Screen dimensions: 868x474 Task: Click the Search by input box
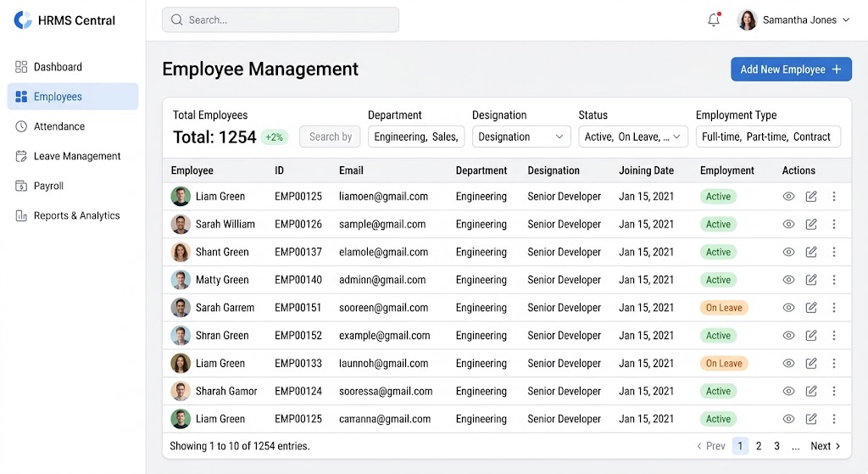(330, 137)
